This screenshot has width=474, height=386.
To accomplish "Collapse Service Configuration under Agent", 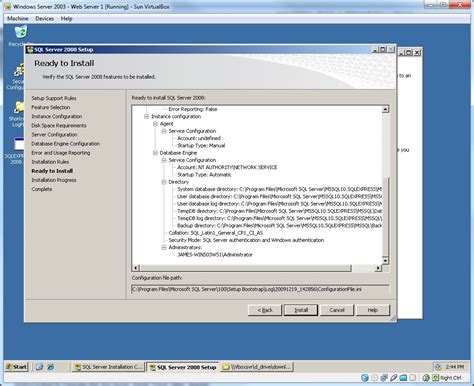I will (164, 131).
